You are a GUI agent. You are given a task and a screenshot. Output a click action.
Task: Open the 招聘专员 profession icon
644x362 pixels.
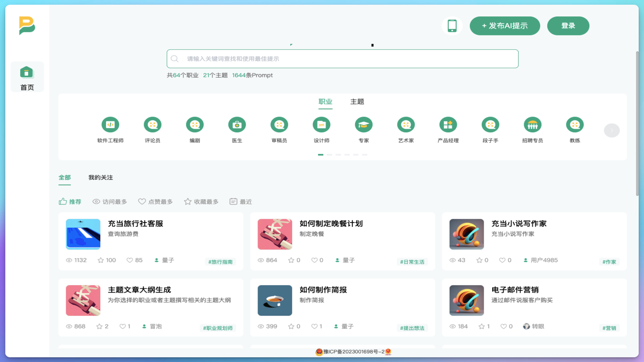pyautogui.click(x=533, y=125)
